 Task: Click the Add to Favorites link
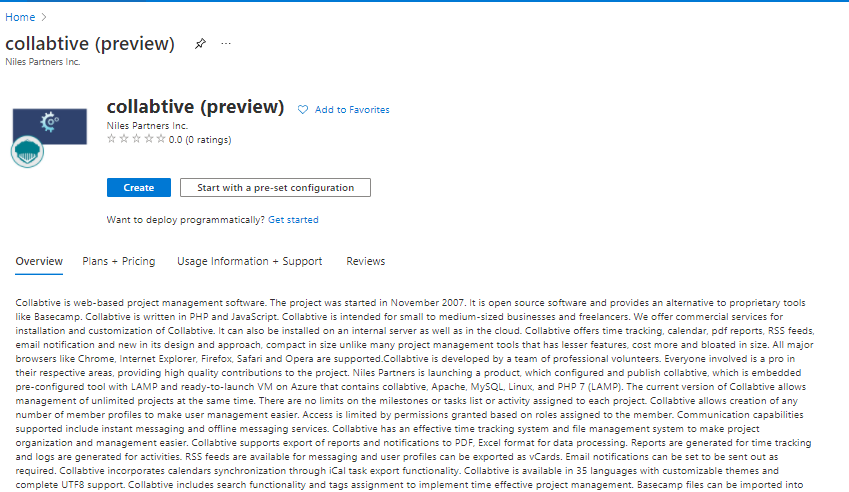pyautogui.click(x=352, y=110)
